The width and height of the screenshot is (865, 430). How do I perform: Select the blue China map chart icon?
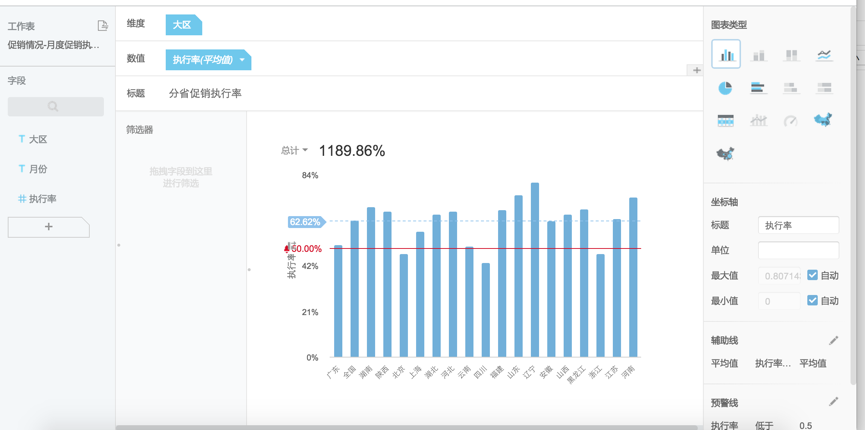823,121
